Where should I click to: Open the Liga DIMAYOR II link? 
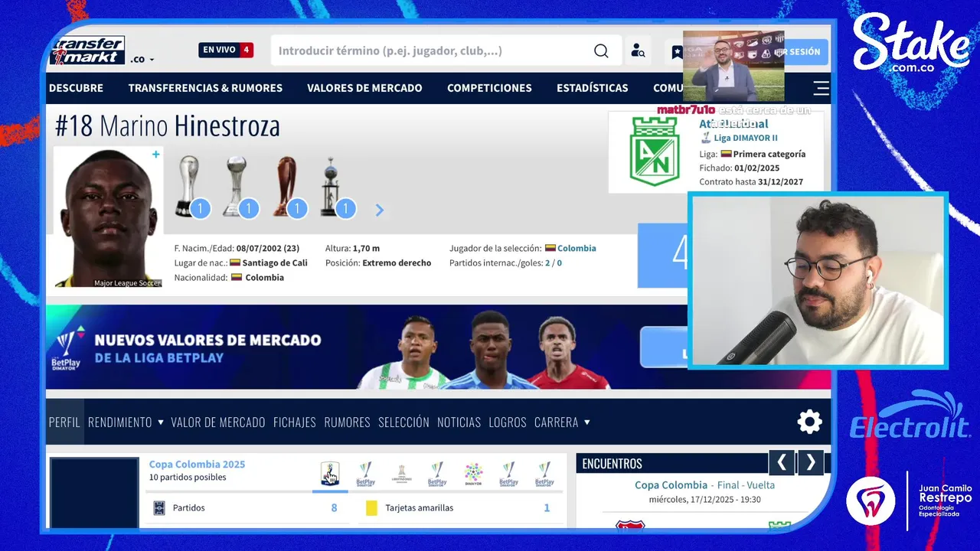(745, 138)
